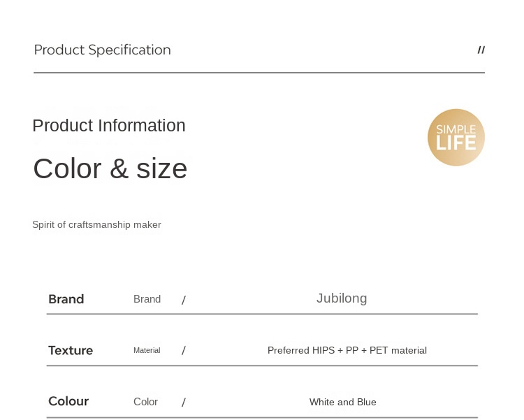Select the Preferred HIPS + PP + PET text
Viewport: 524px width, 420px height.
[x=347, y=350]
